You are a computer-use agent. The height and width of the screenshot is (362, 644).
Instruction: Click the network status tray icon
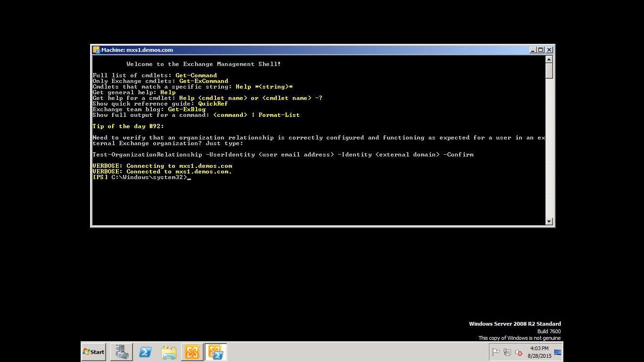pyautogui.click(x=507, y=352)
